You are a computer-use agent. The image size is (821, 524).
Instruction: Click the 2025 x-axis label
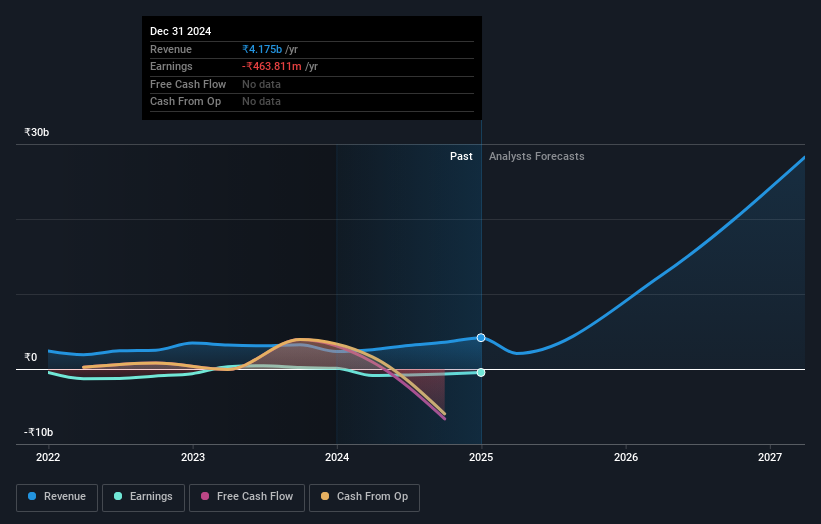[x=481, y=457]
